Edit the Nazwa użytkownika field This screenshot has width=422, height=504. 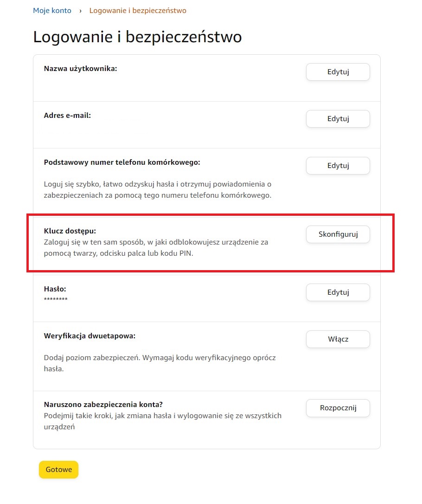coord(338,71)
